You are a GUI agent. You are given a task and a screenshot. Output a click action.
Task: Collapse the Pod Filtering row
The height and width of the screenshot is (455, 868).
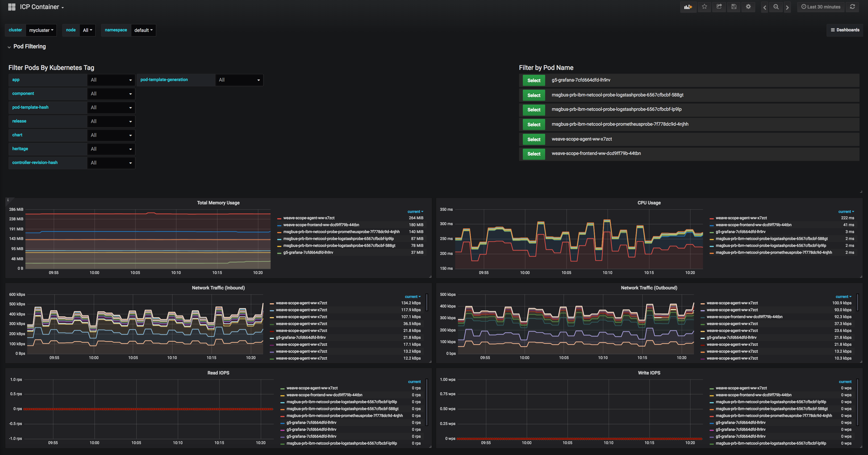tap(29, 47)
